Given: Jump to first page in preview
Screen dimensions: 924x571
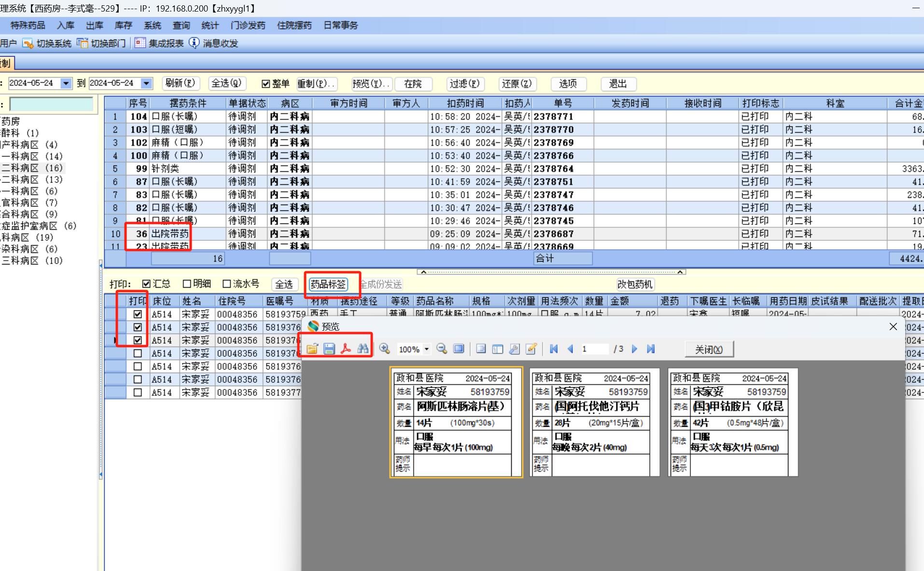Looking at the screenshot, I should (554, 349).
